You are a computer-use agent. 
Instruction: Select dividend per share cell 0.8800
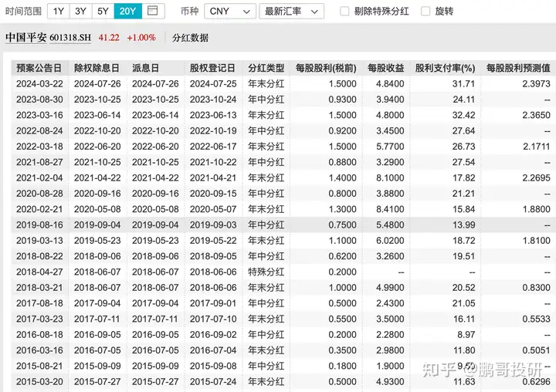(342, 162)
